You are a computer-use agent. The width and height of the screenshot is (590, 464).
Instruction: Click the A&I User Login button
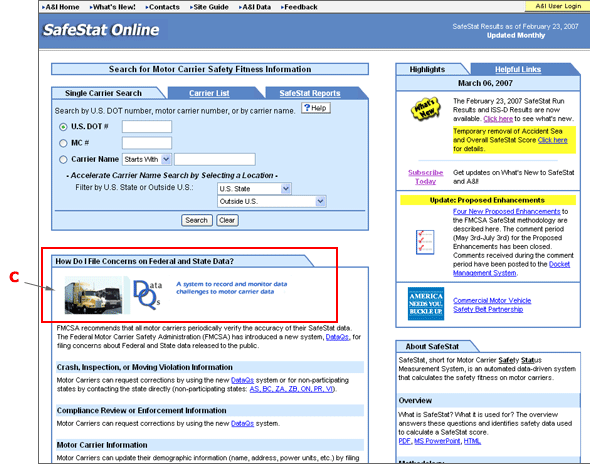tap(558, 6)
